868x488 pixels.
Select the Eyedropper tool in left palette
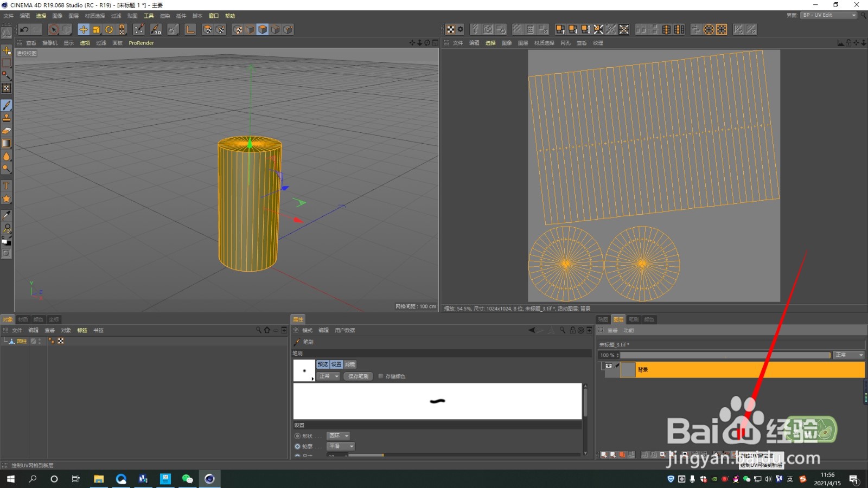coord(7,215)
